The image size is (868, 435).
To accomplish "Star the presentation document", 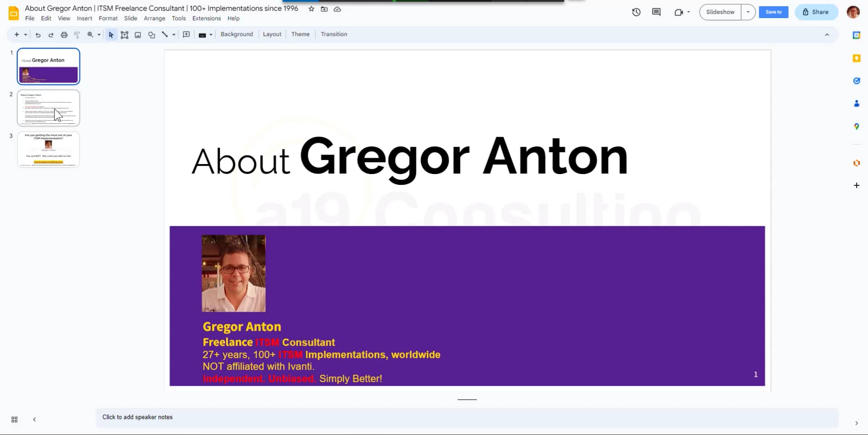I will [311, 9].
